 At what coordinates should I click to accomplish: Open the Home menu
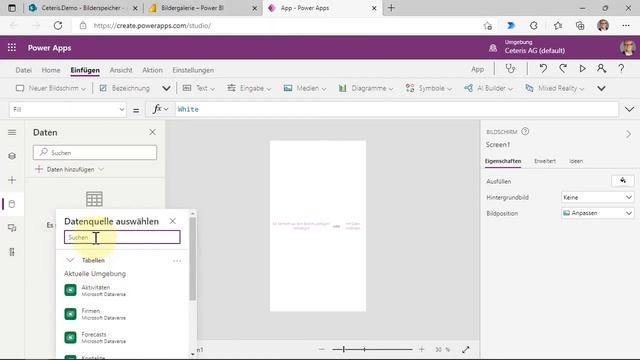51,70
